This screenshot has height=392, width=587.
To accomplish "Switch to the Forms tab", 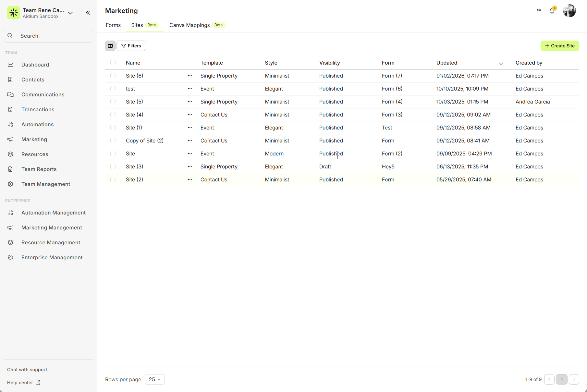I will 113,25.
